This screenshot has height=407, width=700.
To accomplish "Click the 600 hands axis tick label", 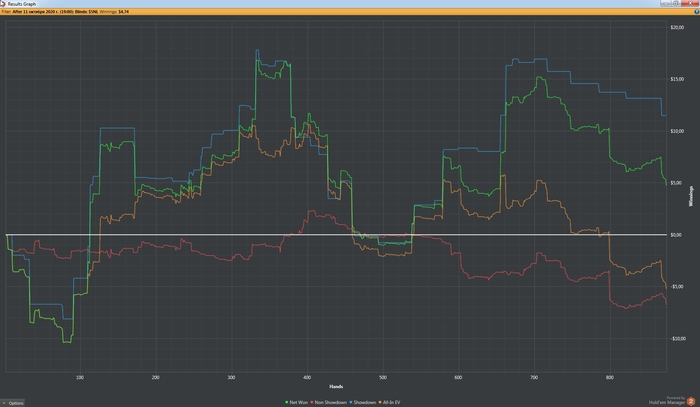I will coord(458,378).
